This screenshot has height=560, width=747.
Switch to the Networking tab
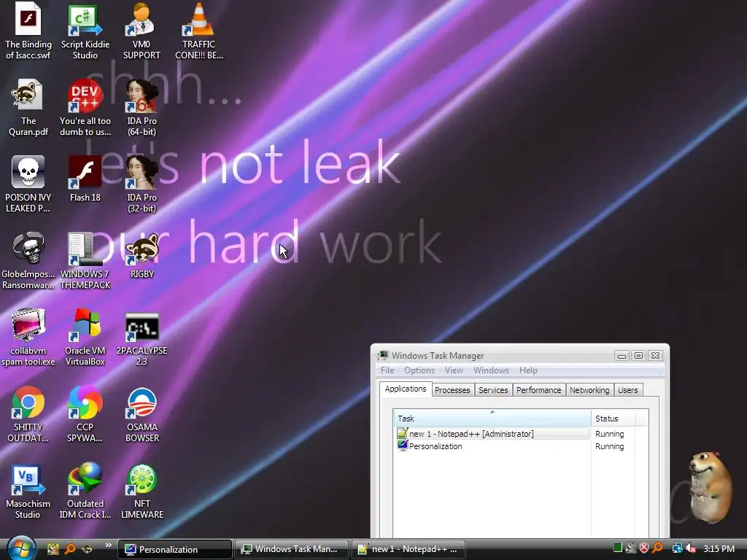pos(589,390)
